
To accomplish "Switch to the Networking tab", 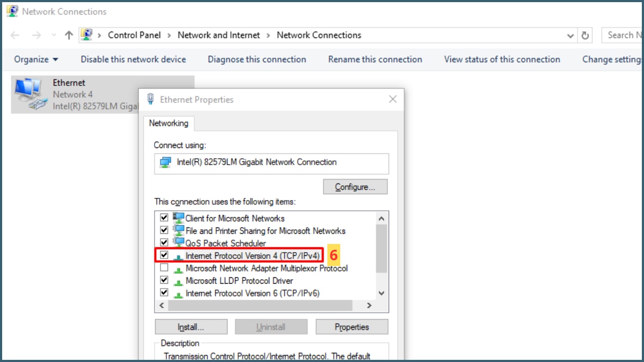I will point(169,123).
